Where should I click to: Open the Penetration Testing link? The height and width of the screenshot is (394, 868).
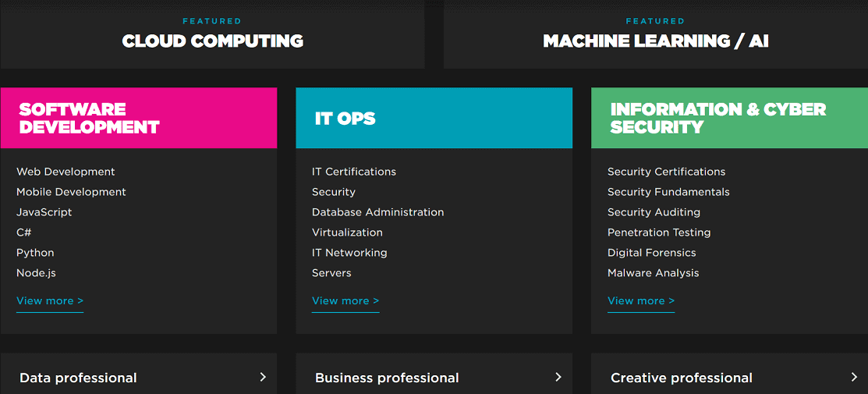coord(659,232)
